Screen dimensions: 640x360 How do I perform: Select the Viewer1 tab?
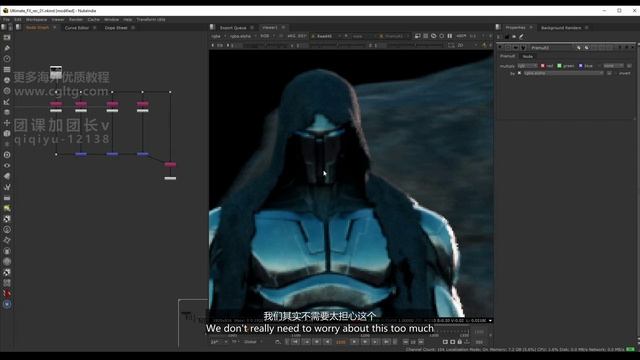point(269,28)
